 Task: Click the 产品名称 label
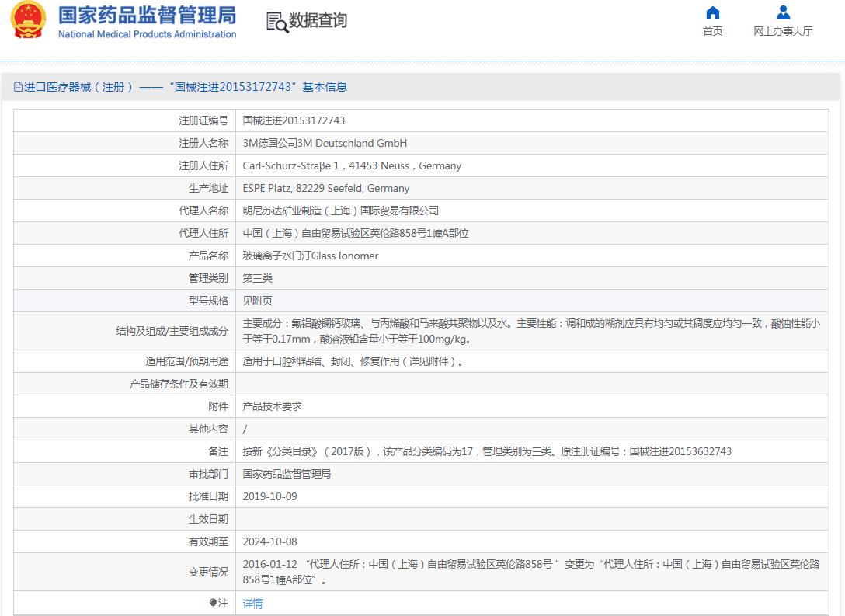tap(209, 256)
